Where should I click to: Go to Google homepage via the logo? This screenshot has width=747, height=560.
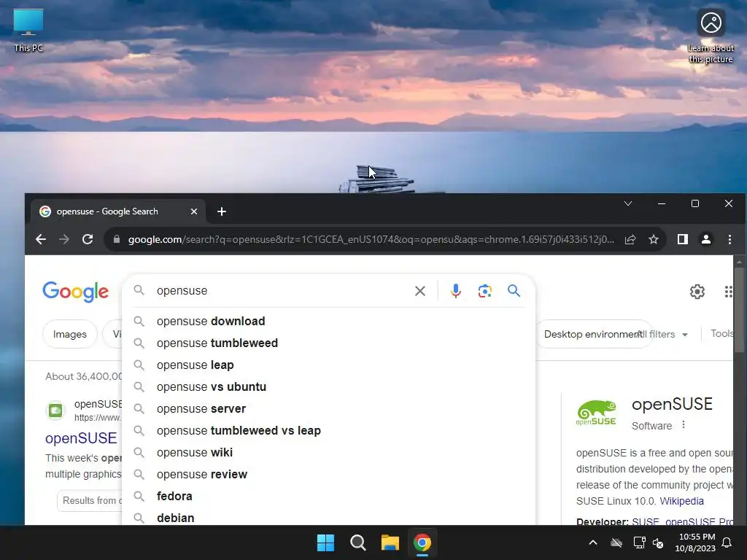[x=76, y=292]
